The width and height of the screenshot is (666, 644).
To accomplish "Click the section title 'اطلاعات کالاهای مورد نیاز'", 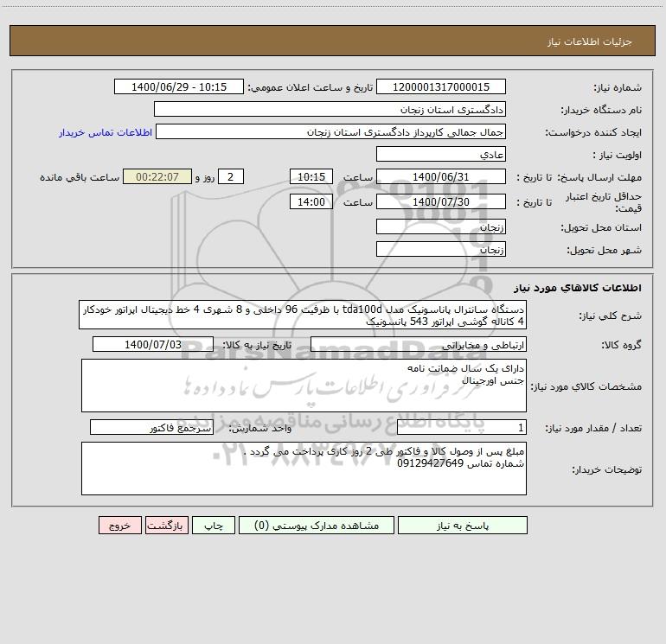I will [578, 288].
